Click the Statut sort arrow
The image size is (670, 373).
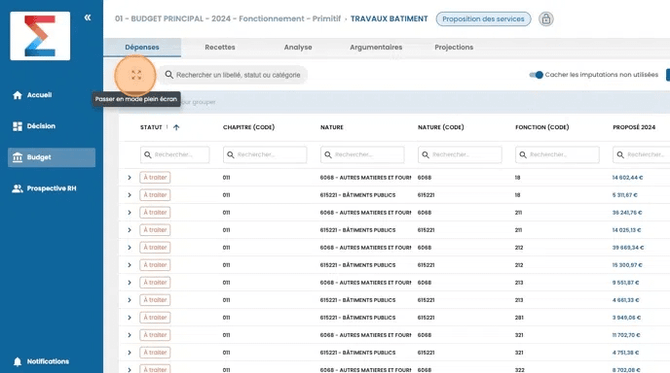176,127
